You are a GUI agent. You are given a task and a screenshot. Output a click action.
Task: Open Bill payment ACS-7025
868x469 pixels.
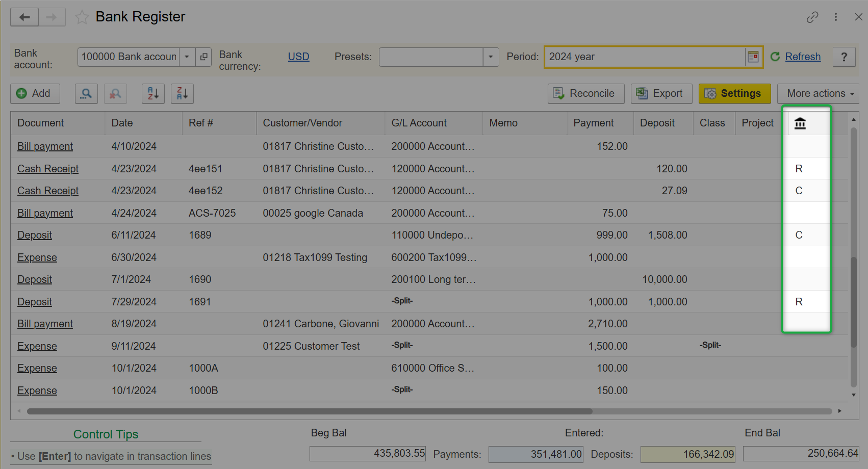pyautogui.click(x=45, y=214)
